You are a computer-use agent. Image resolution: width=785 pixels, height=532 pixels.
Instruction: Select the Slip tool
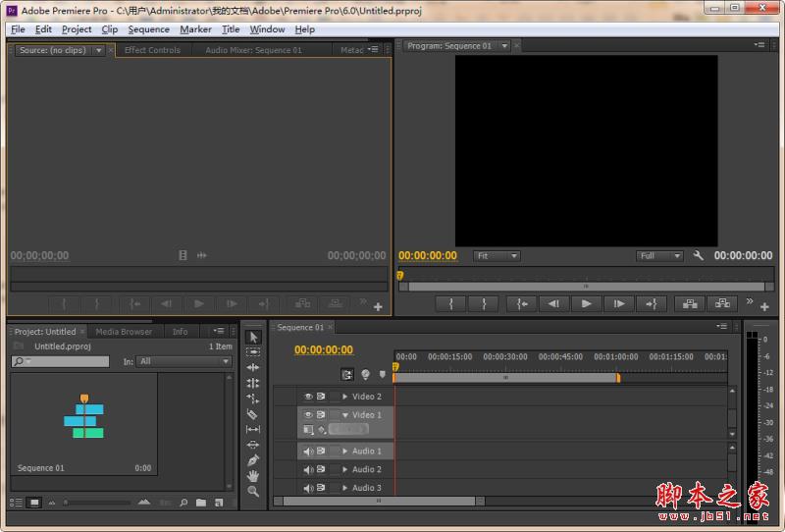pos(253,429)
